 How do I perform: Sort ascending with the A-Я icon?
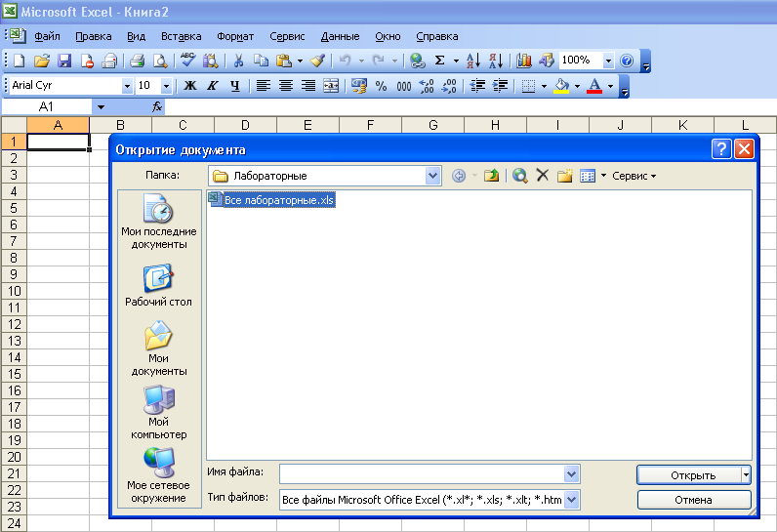pyautogui.click(x=473, y=61)
